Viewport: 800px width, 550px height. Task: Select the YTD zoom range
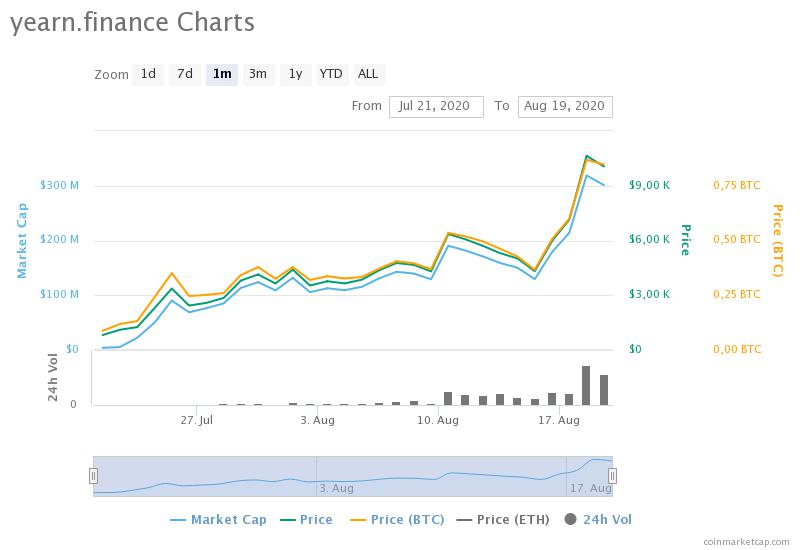(x=332, y=74)
